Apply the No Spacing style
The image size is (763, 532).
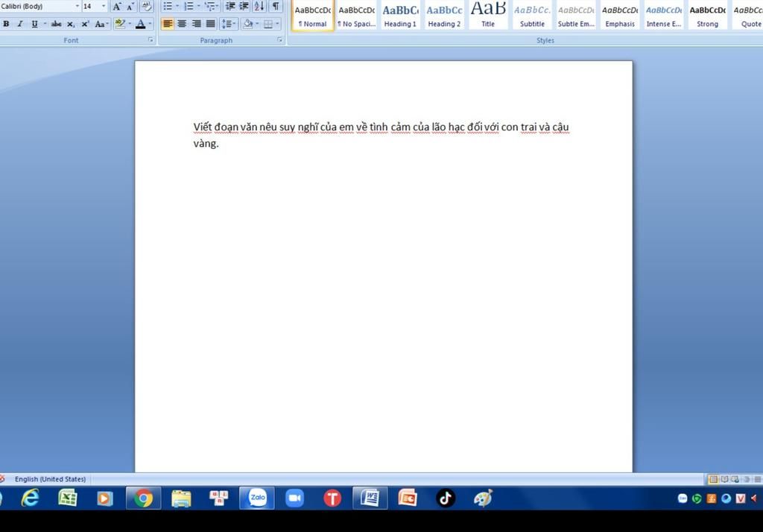coord(357,16)
